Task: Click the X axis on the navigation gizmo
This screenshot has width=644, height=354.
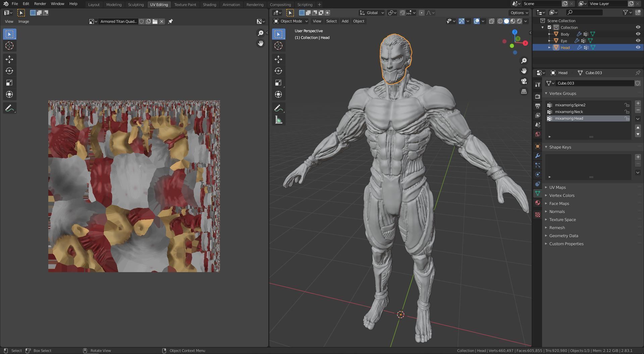Action: point(525,43)
